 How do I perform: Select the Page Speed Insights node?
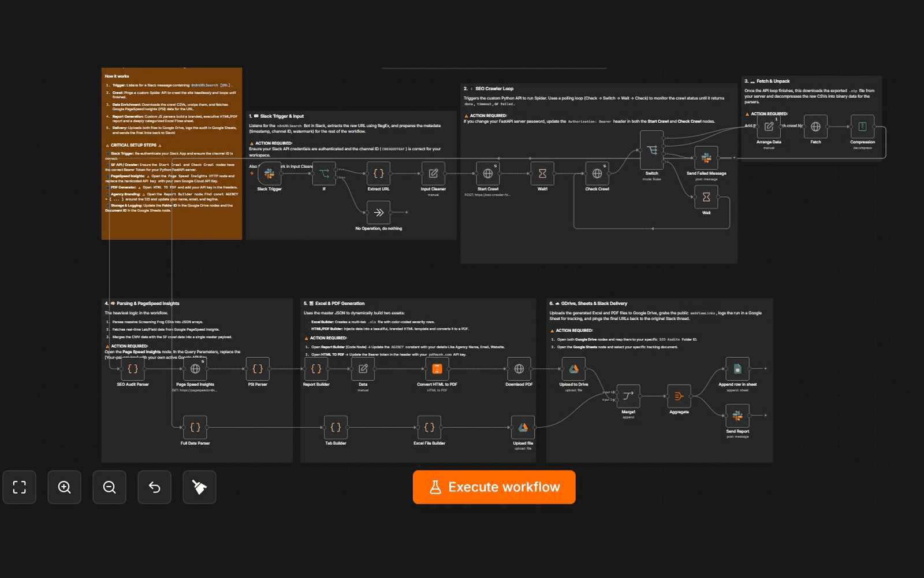tap(195, 369)
